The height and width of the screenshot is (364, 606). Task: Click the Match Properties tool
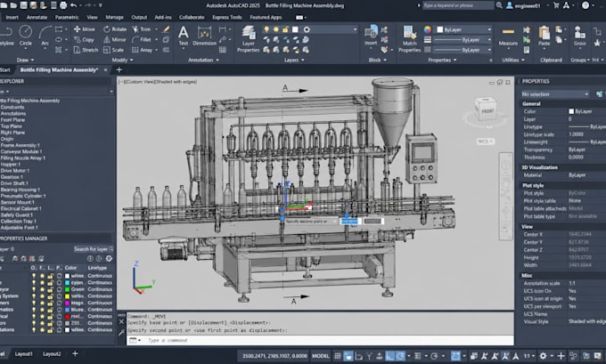pos(410,39)
